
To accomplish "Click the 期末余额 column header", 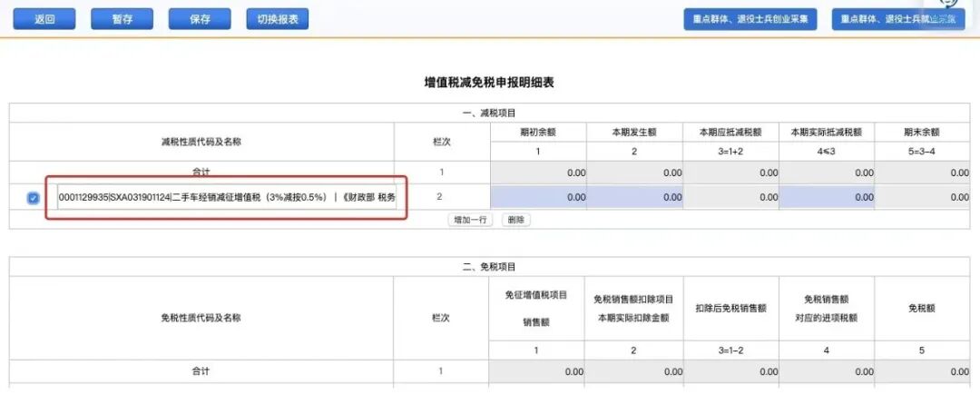I will 923,133.
